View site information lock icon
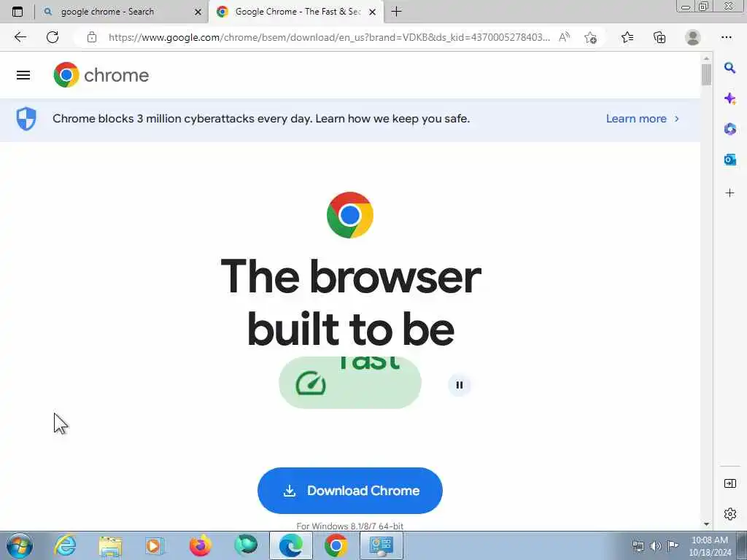The height and width of the screenshot is (560, 747). click(92, 37)
